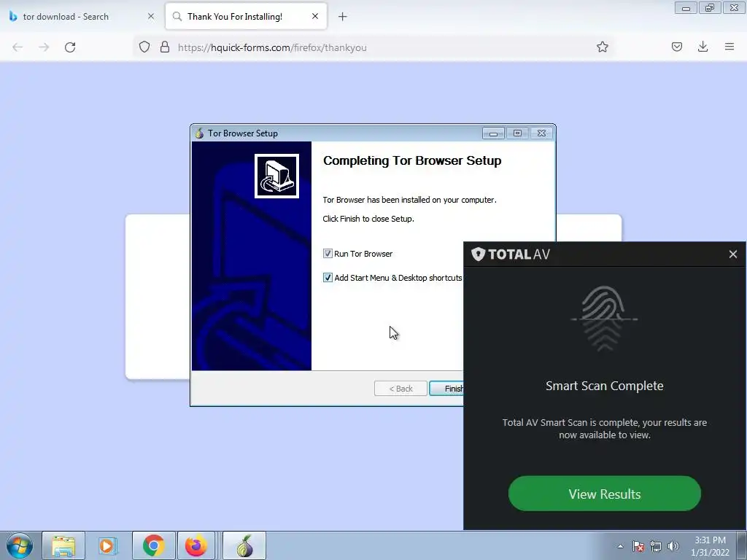Toggle the Run Tor Browser checkbox

[x=328, y=253]
